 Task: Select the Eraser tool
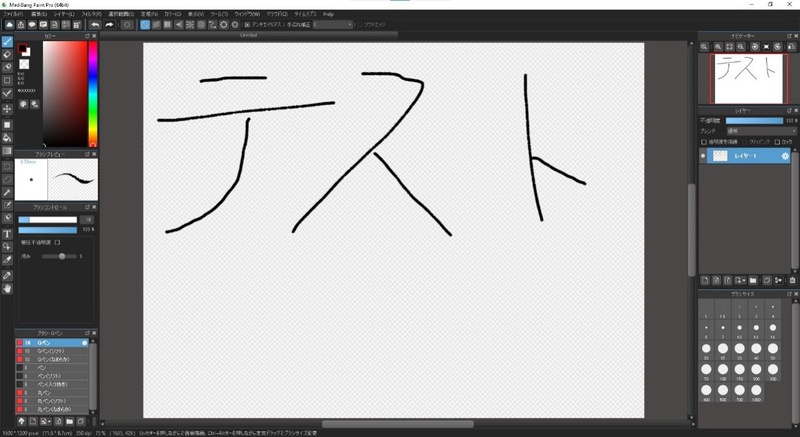coord(7,55)
